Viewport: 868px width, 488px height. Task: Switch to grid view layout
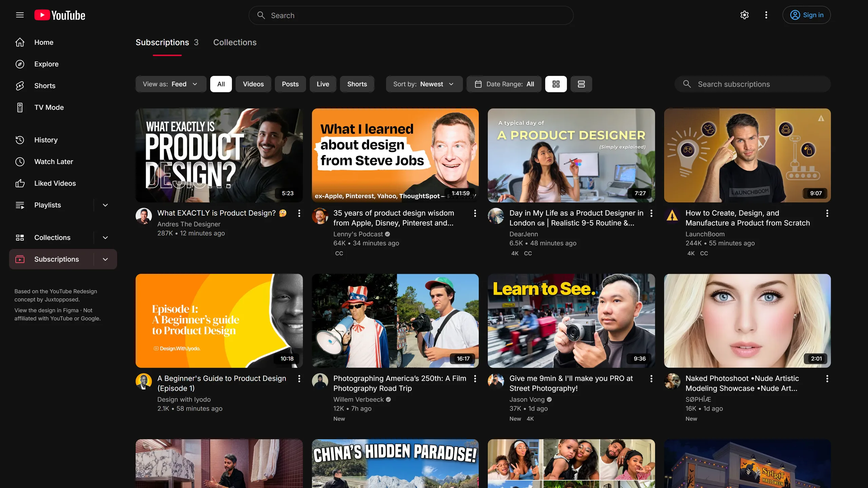click(556, 84)
